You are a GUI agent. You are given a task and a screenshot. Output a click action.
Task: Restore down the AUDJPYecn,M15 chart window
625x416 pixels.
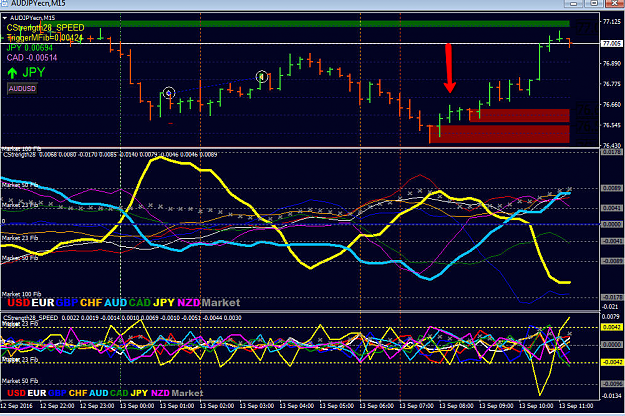pyautogui.click(x=594, y=4)
